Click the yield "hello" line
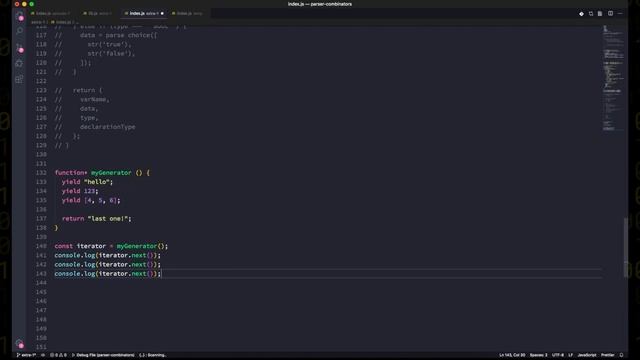 (x=87, y=182)
